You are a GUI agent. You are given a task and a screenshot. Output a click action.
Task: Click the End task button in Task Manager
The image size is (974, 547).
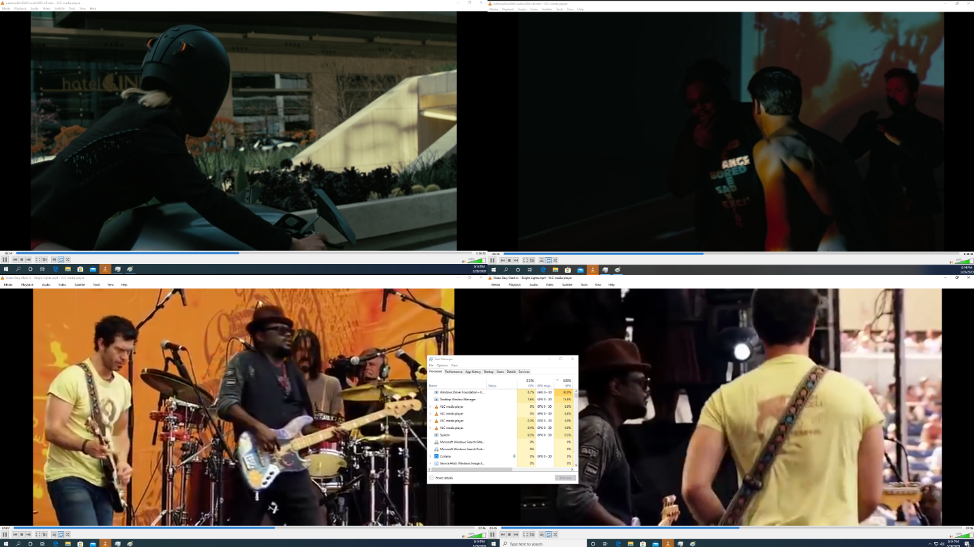(x=565, y=478)
